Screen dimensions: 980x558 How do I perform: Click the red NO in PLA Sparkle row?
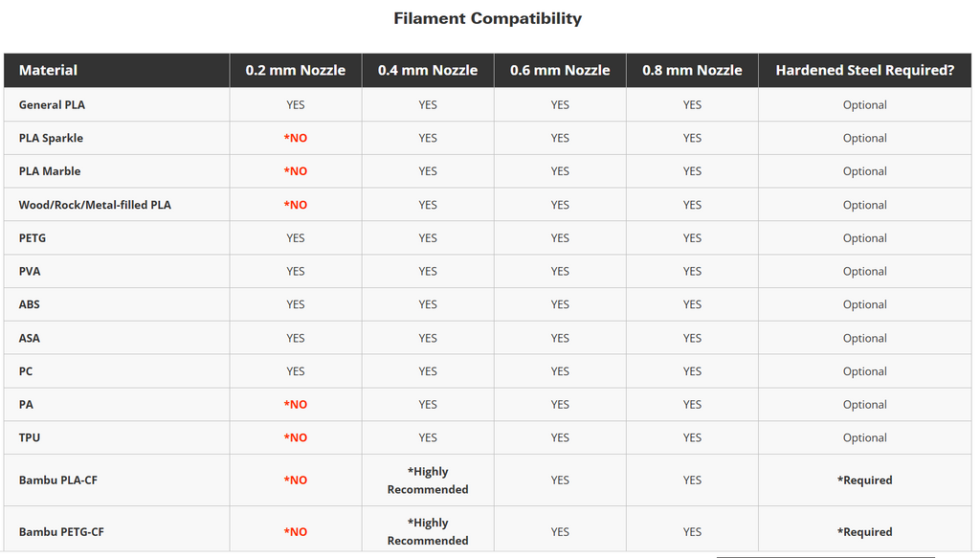296,138
